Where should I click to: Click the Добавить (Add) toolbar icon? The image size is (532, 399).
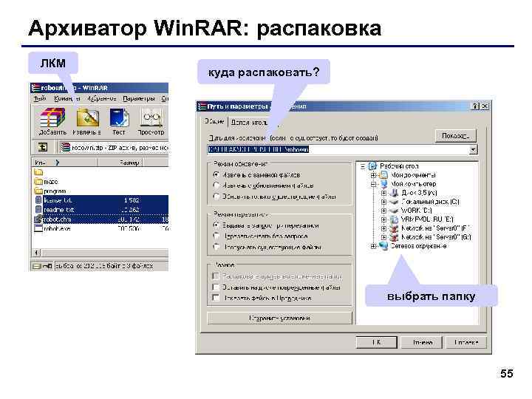[x=52, y=117]
